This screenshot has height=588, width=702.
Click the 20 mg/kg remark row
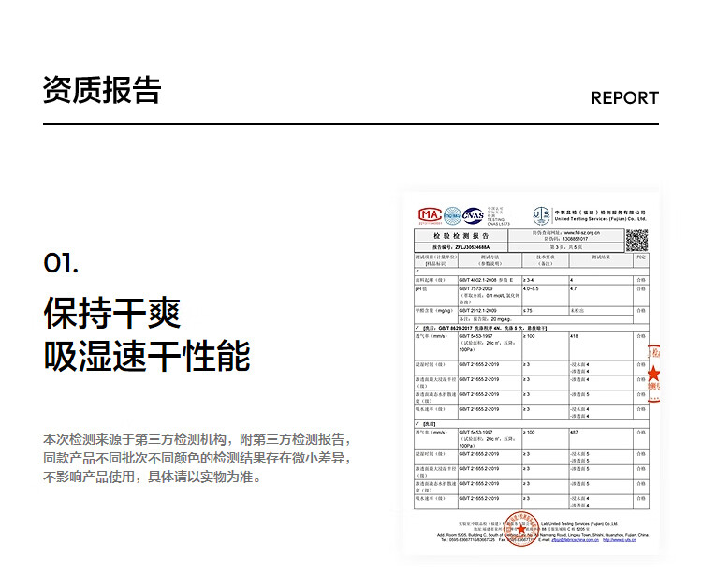pos(546,319)
